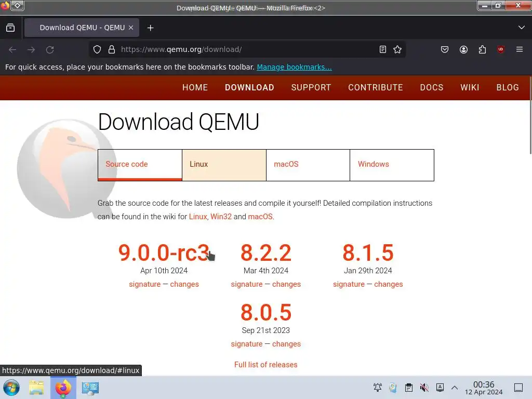Open changes link for 9.0.0-rc3
The height and width of the screenshot is (399, 532).
point(184,284)
